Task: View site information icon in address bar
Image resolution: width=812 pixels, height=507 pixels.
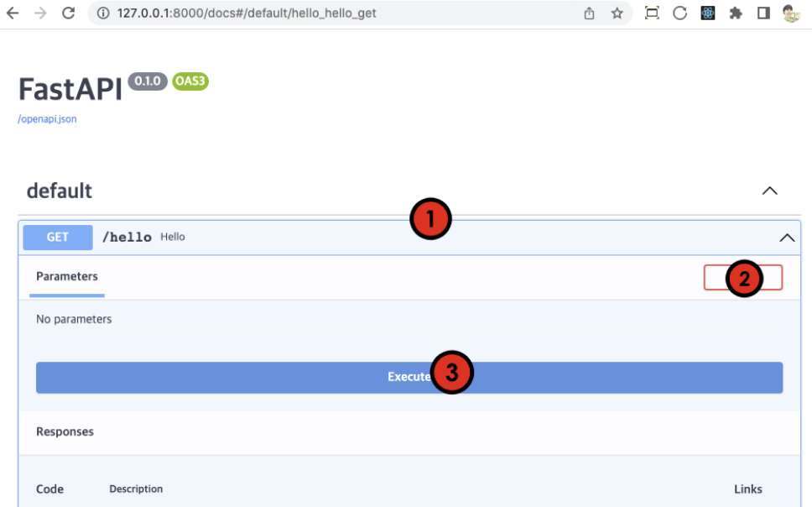Action: click(x=103, y=13)
